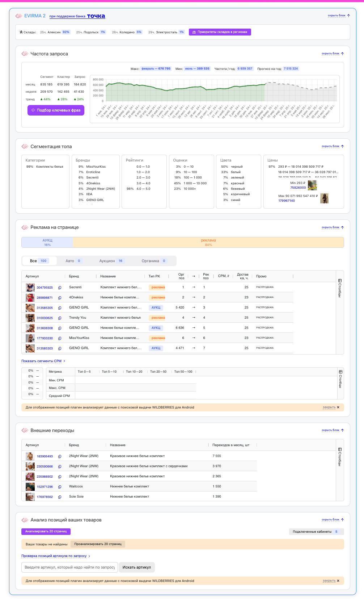
Task: Expand Показать сегменты CPM
Action: pos(43,361)
